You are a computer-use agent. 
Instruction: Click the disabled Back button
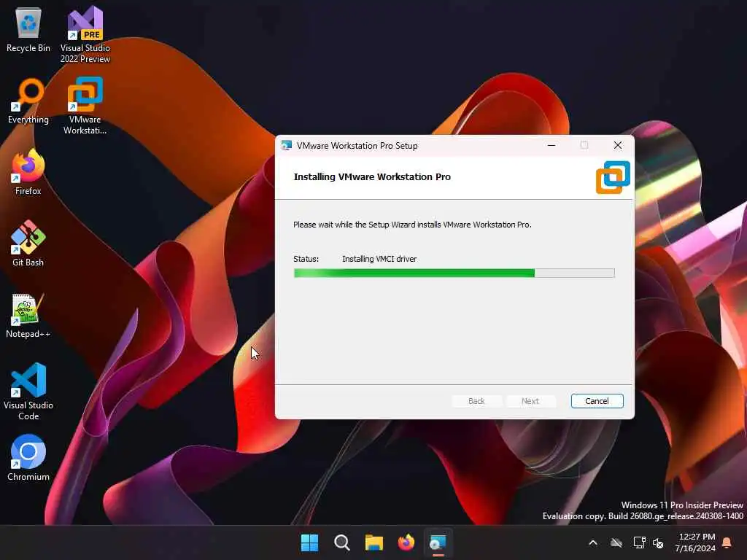click(x=476, y=401)
